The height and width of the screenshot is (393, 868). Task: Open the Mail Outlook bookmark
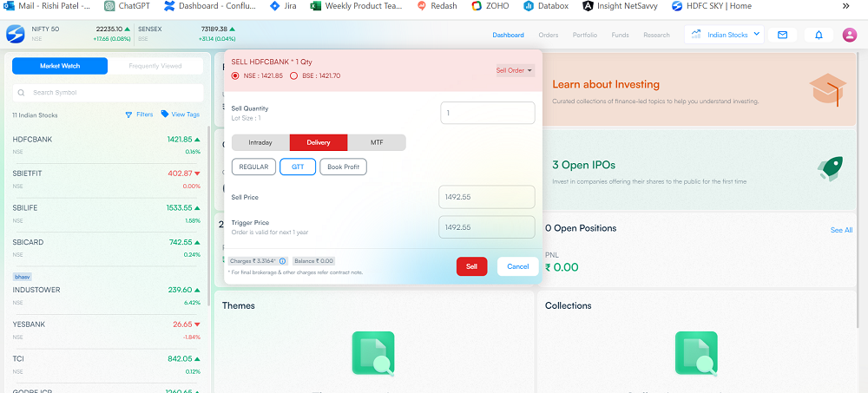(47, 6)
